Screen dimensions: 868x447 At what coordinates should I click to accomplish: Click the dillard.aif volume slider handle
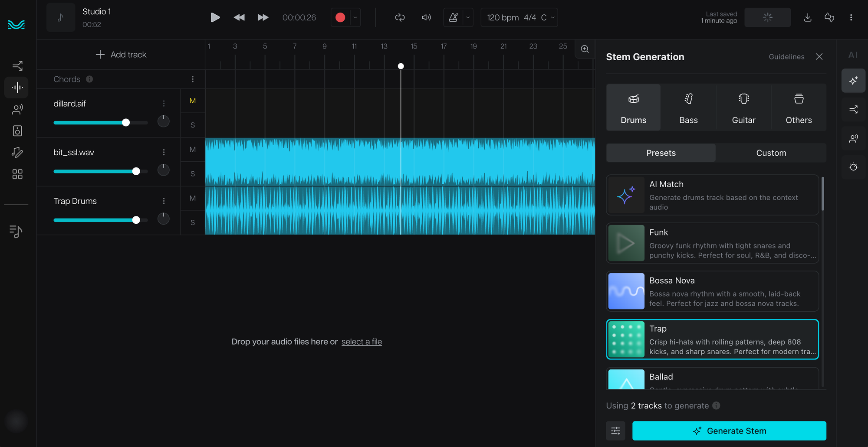coord(126,123)
